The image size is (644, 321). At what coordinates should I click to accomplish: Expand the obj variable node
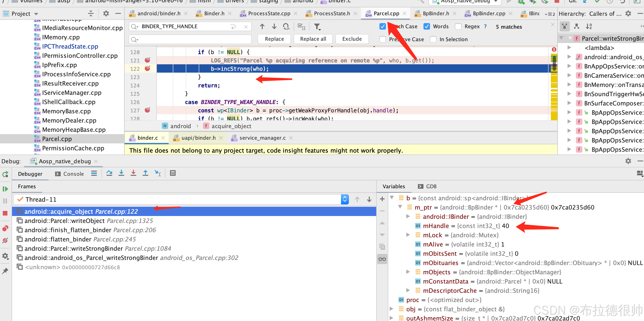point(391,309)
